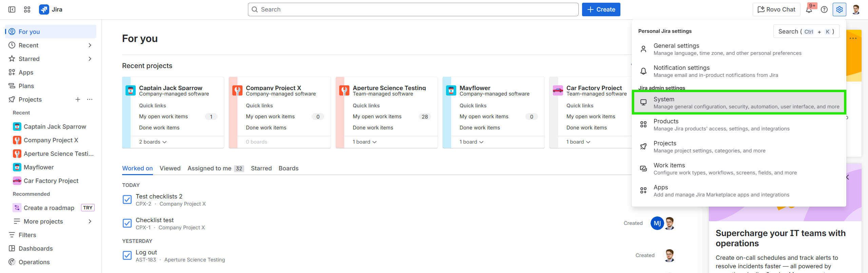Expand More projects chevron
868x273 pixels.
90,221
